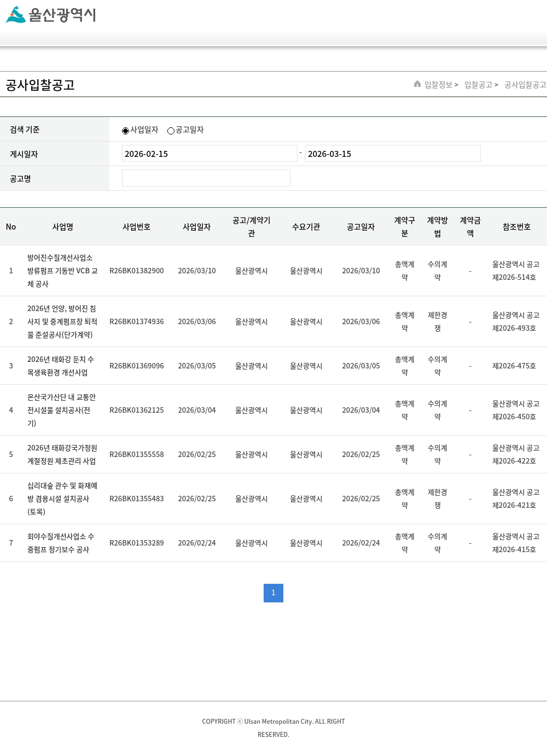This screenshot has width=547, height=756.
Task: Go to page 1 in pagination
Action: coord(273,593)
